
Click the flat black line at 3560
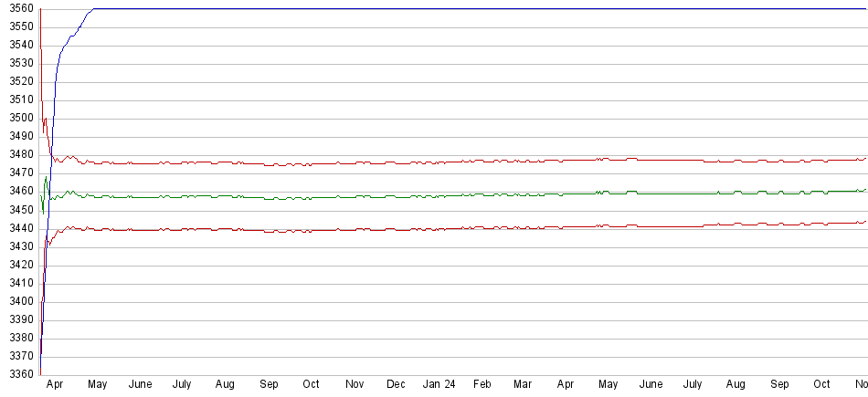(x=457, y=9)
